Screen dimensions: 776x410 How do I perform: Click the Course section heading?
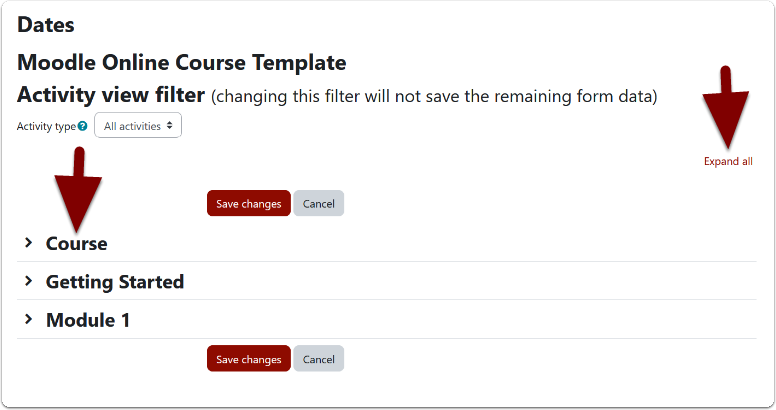pos(76,243)
